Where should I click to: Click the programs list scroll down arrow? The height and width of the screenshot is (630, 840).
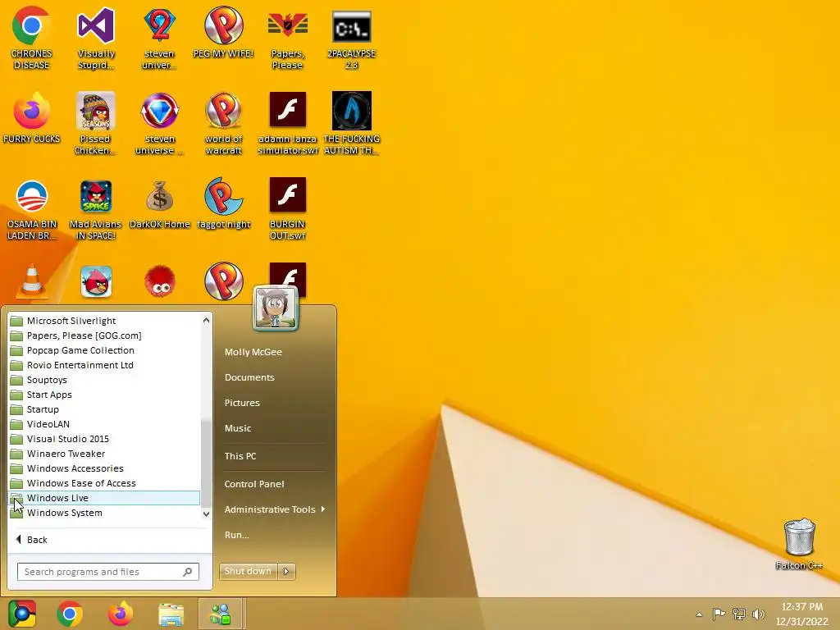pos(206,514)
